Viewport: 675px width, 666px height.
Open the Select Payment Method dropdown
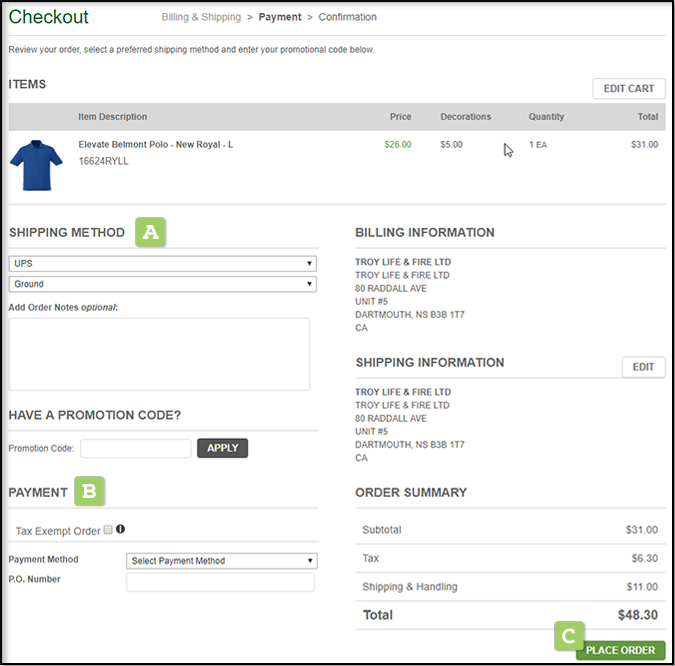pos(222,561)
